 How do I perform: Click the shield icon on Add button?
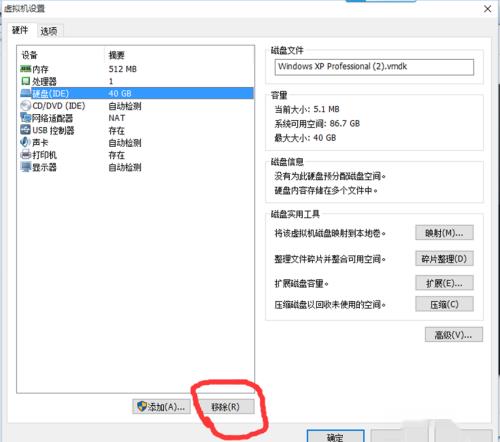142,406
